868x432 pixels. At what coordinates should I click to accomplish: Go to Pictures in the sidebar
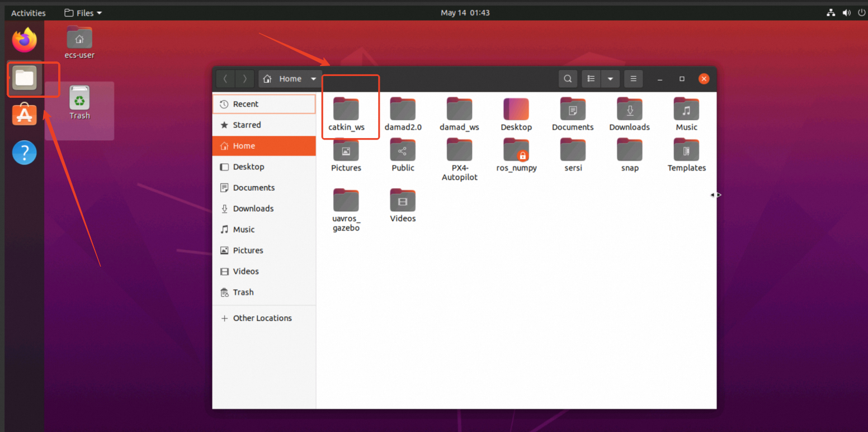pos(264,250)
